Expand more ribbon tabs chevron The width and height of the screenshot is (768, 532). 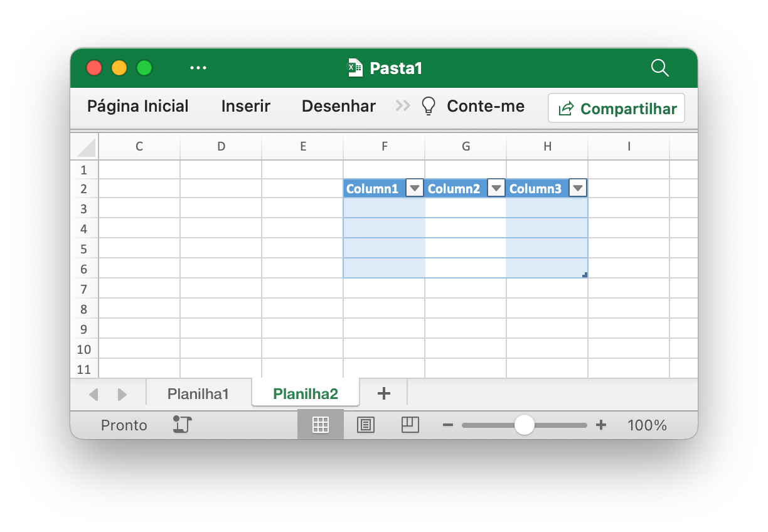click(x=402, y=107)
